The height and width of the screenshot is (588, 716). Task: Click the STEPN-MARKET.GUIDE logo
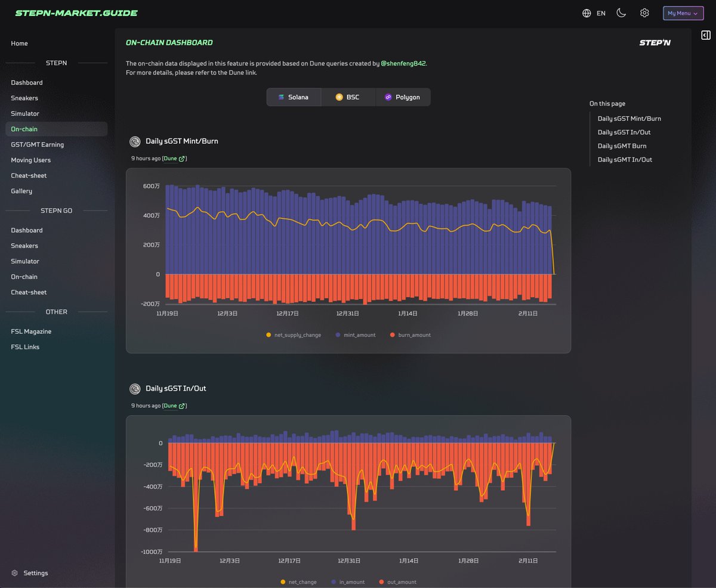pos(76,13)
